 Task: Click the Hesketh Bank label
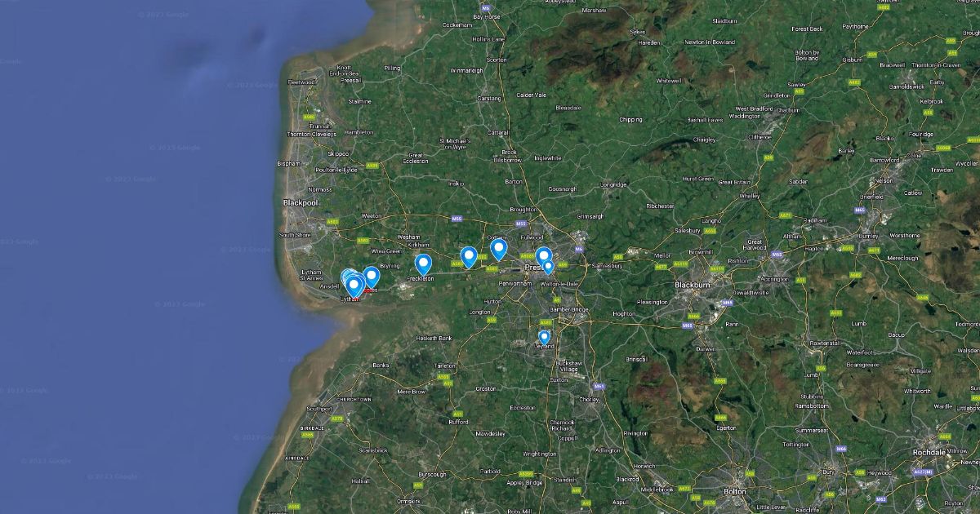tap(434, 338)
